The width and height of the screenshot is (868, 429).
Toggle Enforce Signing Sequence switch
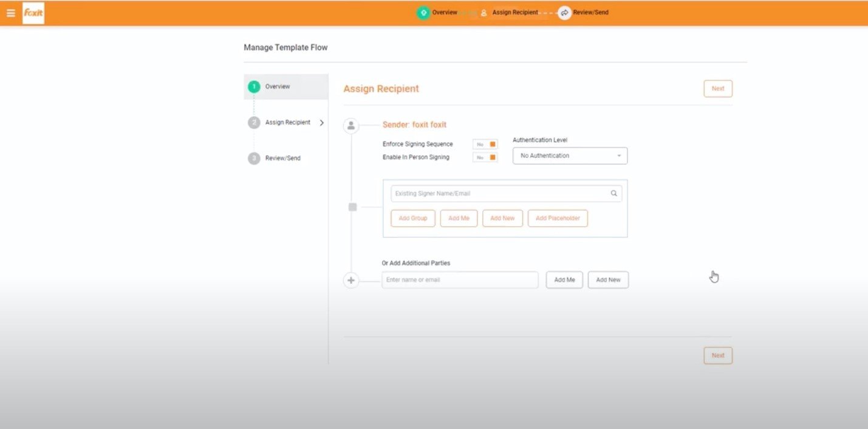485,145
